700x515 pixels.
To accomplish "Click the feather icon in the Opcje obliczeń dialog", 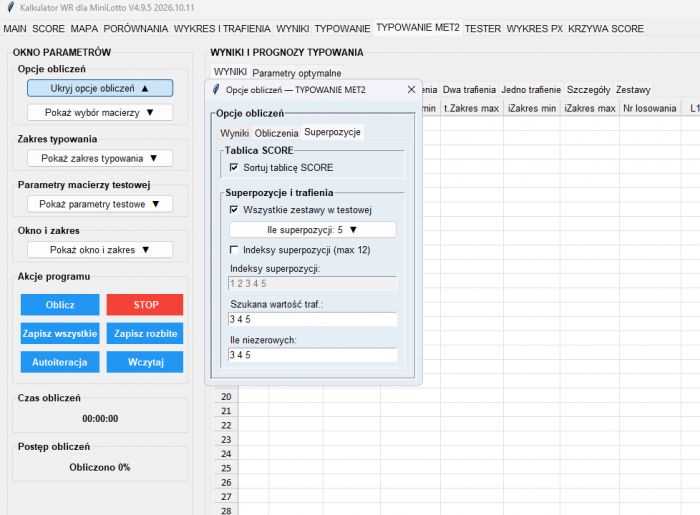I will [216, 90].
